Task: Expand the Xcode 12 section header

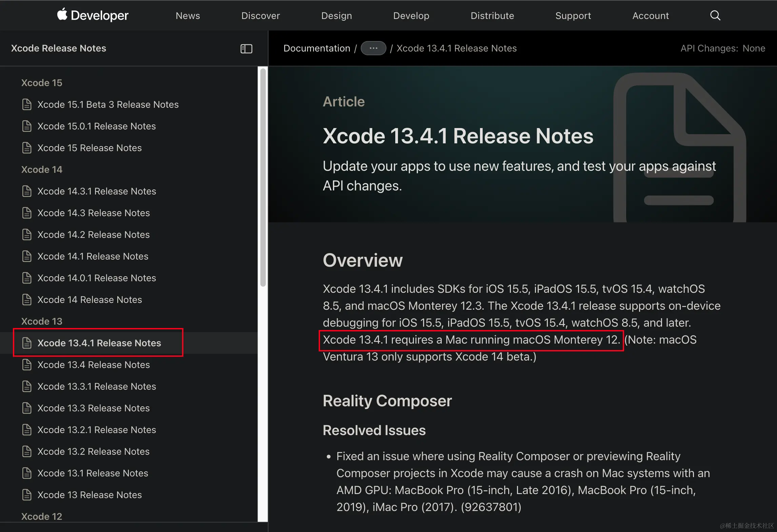Action: pyautogui.click(x=42, y=516)
